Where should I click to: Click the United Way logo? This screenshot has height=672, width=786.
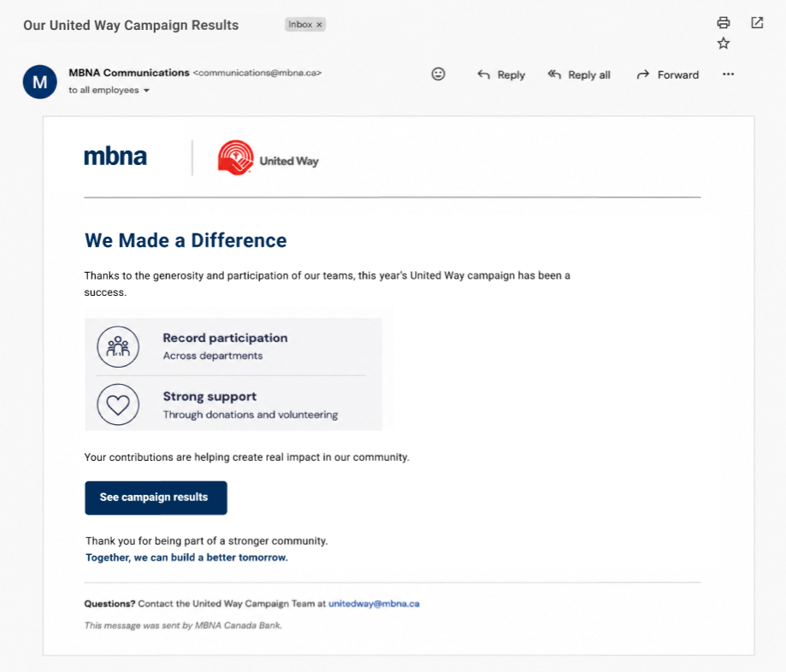[269, 158]
